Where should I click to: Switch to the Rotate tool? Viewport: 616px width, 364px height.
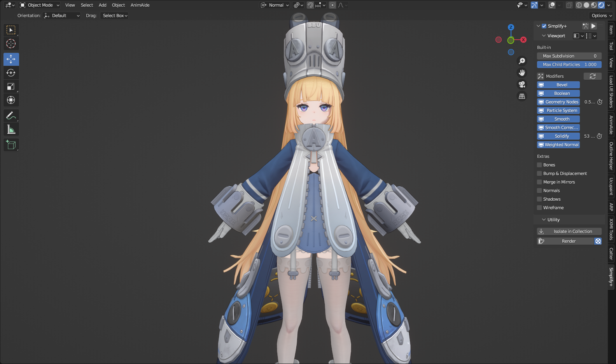tap(11, 73)
